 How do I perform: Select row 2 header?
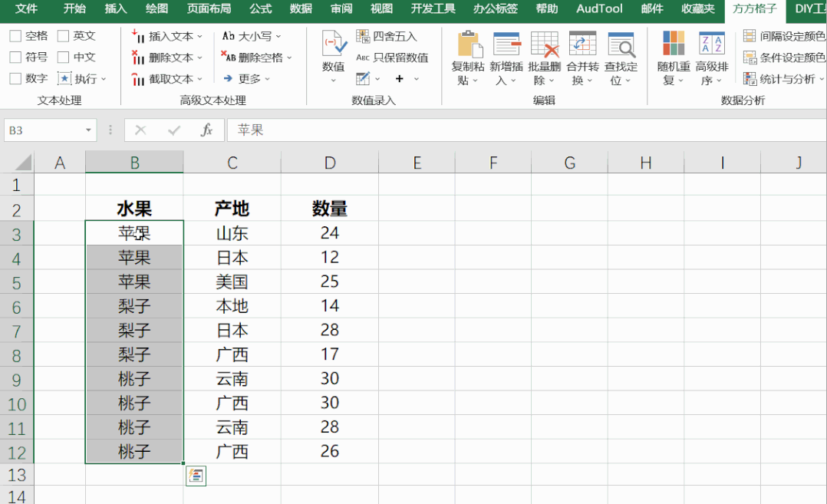(16, 209)
